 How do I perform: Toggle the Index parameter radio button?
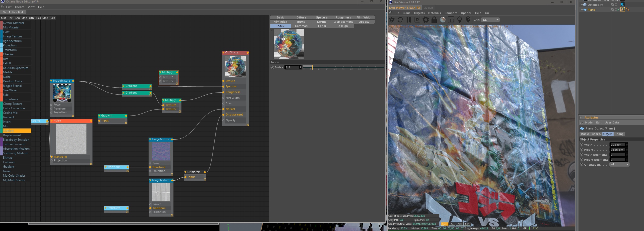(272, 67)
